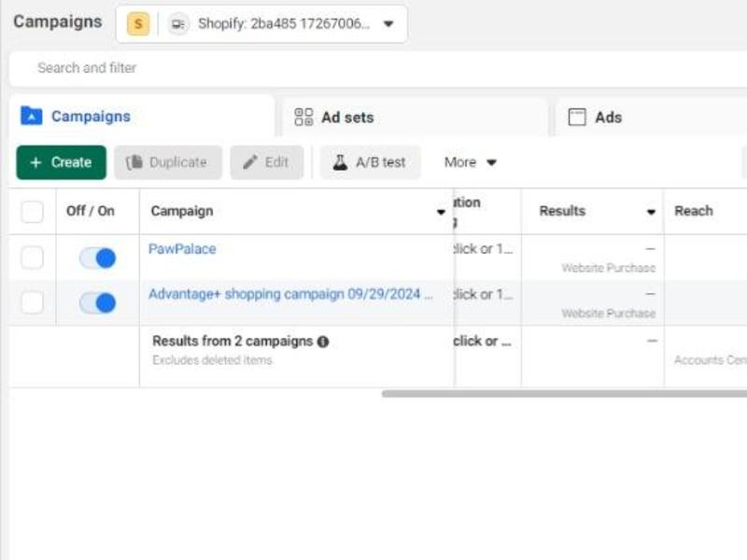Click the horizontal scrollbar below the table
Screen dimensions: 747x560
click(x=564, y=394)
